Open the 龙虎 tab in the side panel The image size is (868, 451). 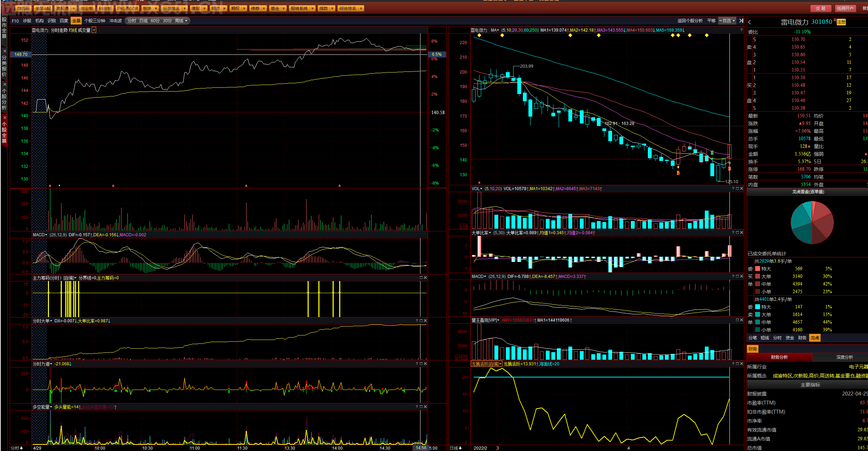(815, 338)
